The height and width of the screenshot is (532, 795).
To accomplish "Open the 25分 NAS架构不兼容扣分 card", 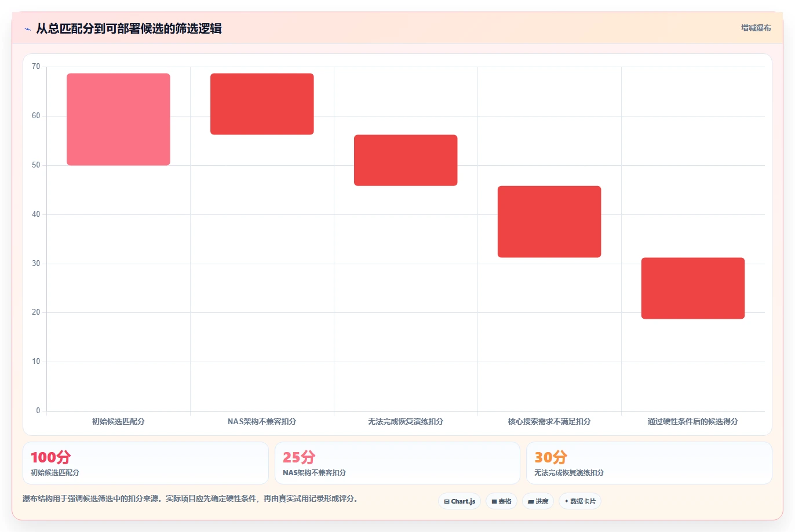I will (397, 463).
